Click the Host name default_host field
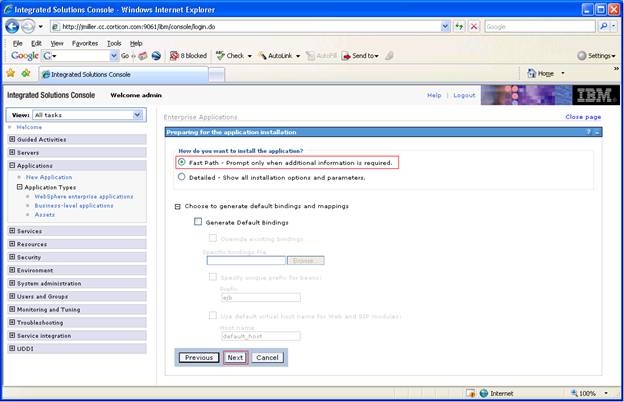The image size is (624, 402). 261,336
